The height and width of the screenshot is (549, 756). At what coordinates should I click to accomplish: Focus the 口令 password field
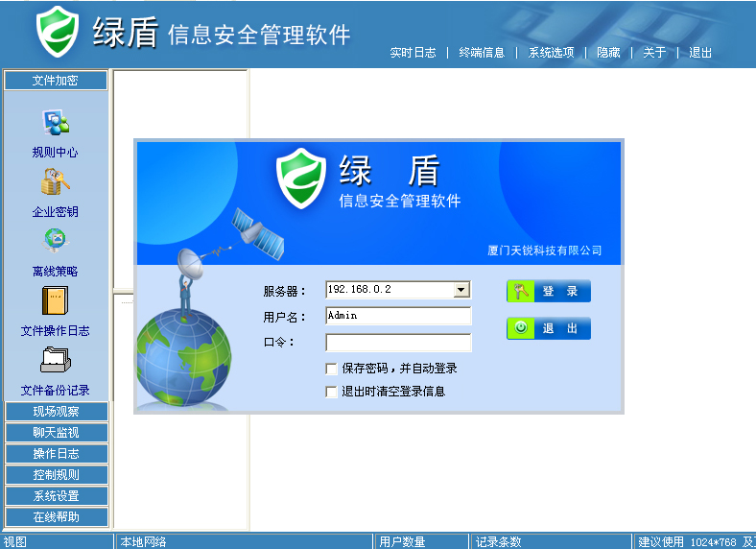click(398, 343)
